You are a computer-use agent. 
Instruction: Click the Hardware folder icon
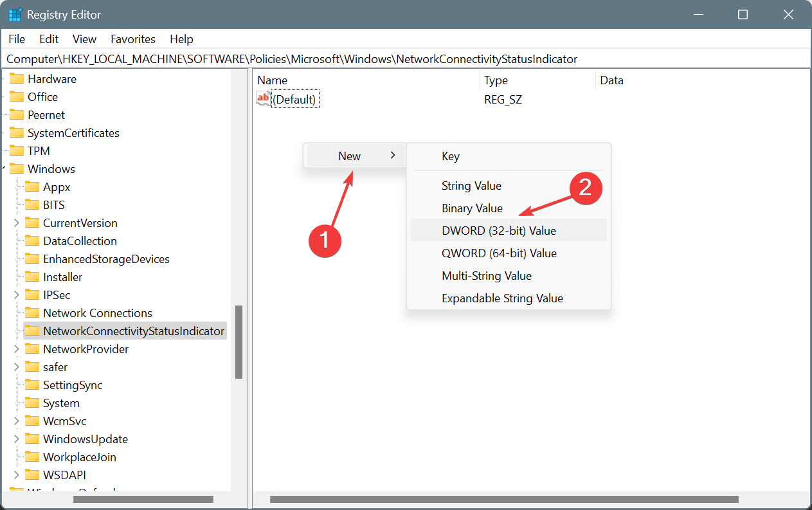click(17, 78)
